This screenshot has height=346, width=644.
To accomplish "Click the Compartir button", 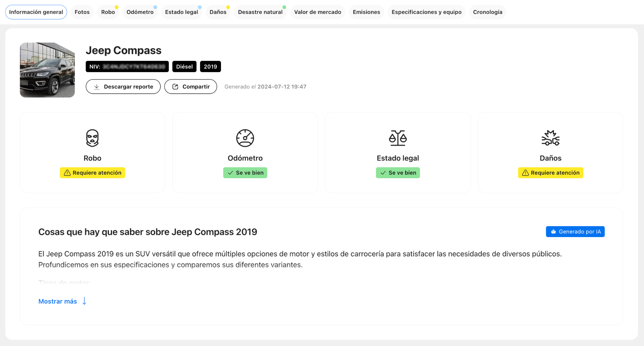I will (191, 87).
